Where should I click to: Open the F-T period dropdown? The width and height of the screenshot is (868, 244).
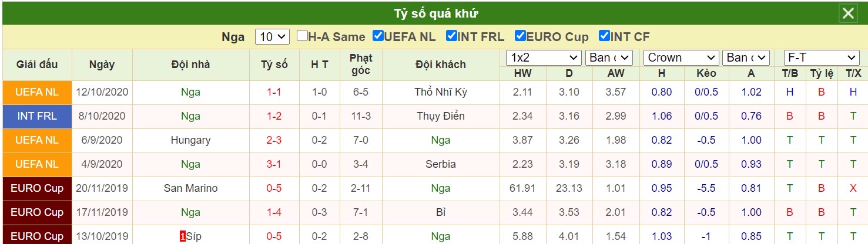(822, 58)
